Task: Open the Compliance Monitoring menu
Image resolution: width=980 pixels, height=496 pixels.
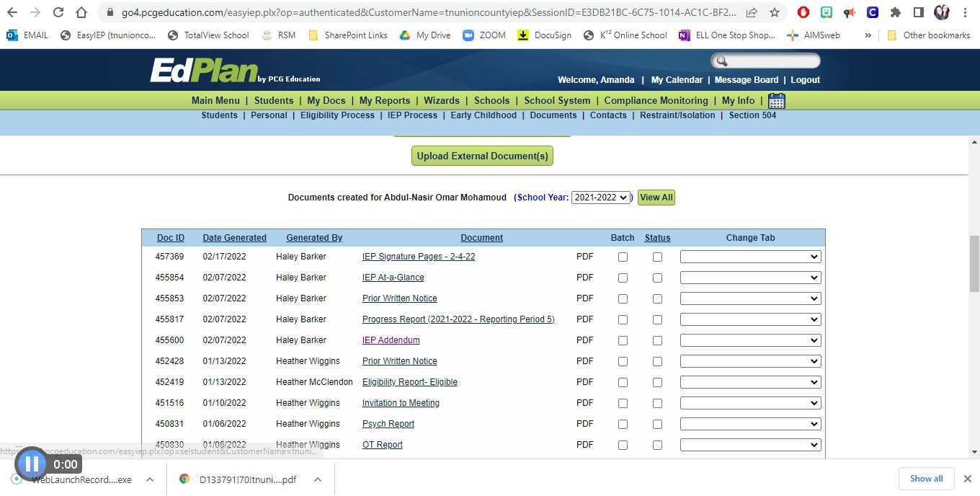Action: pyautogui.click(x=656, y=101)
